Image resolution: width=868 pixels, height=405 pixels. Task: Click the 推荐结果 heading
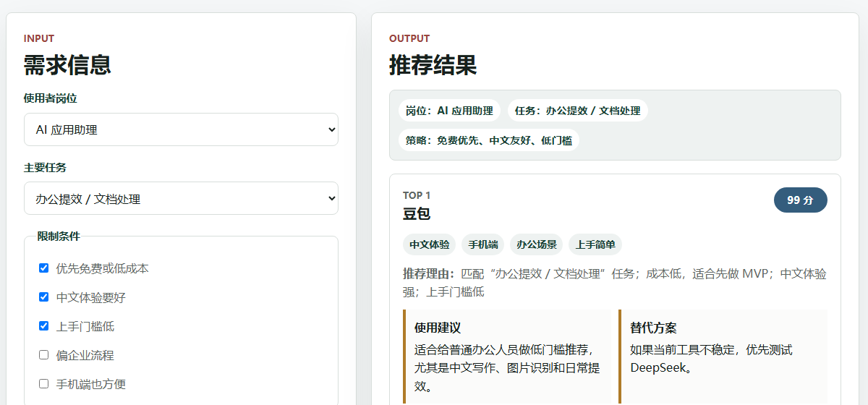[x=433, y=65]
